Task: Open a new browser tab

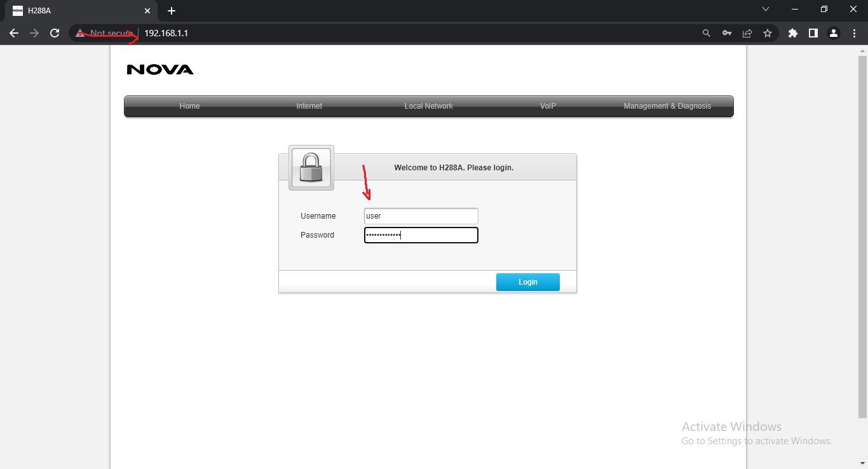Action: pos(172,11)
